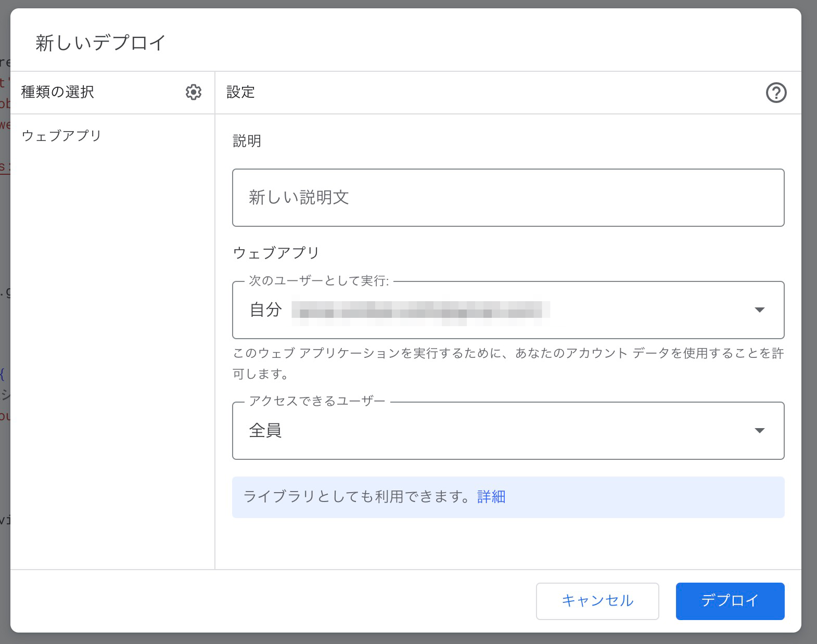Image resolution: width=817 pixels, height=644 pixels.
Task: Expand the アクセスできるユーザー dropdown arrow
Action: [759, 431]
